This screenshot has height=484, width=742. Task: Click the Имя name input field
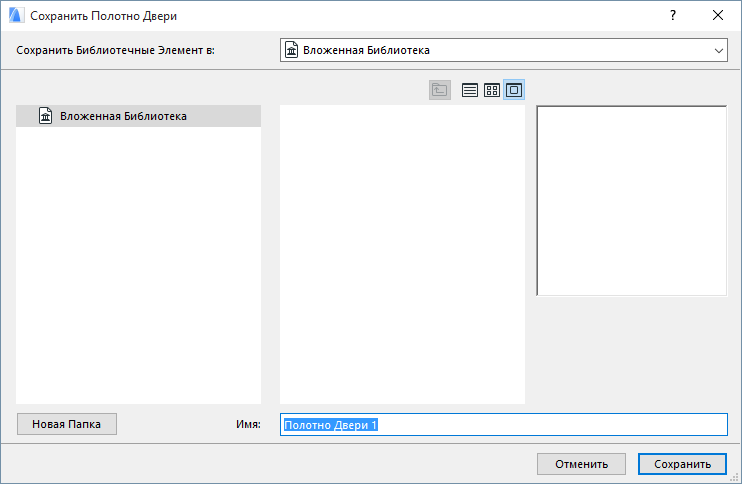tap(504, 424)
